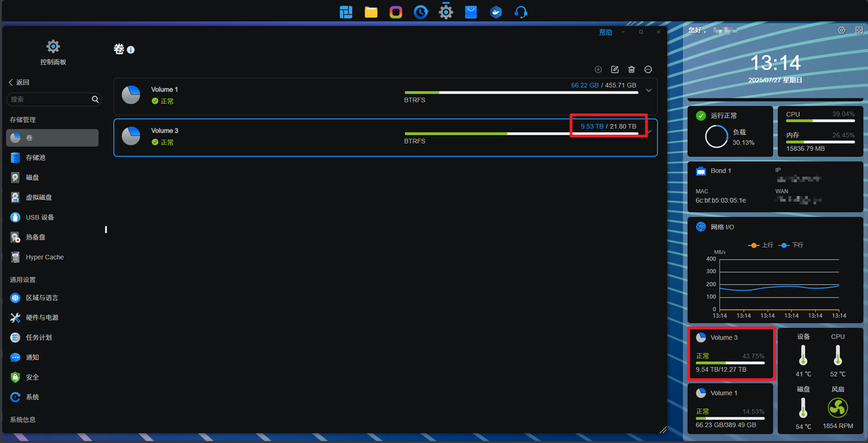Open 安全 settings
This screenshot has height=443, width=868.
pyautogui.click(x=52, y=377)
